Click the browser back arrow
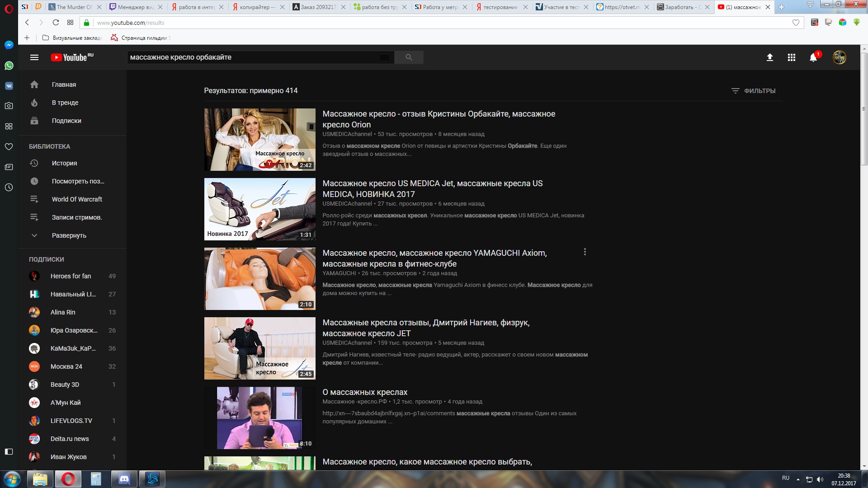The height and width of the screenshot is (488, 868). [27, 23]
